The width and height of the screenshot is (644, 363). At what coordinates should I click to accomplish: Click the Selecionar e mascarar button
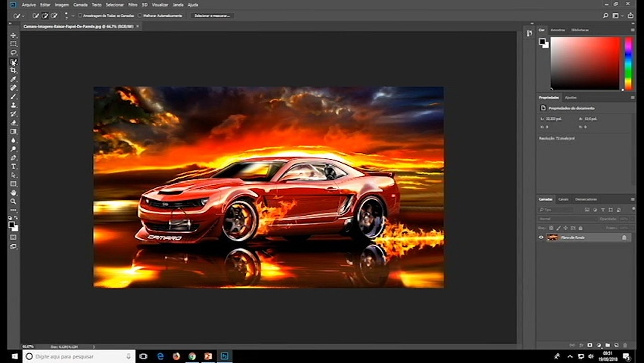(212, 16)
